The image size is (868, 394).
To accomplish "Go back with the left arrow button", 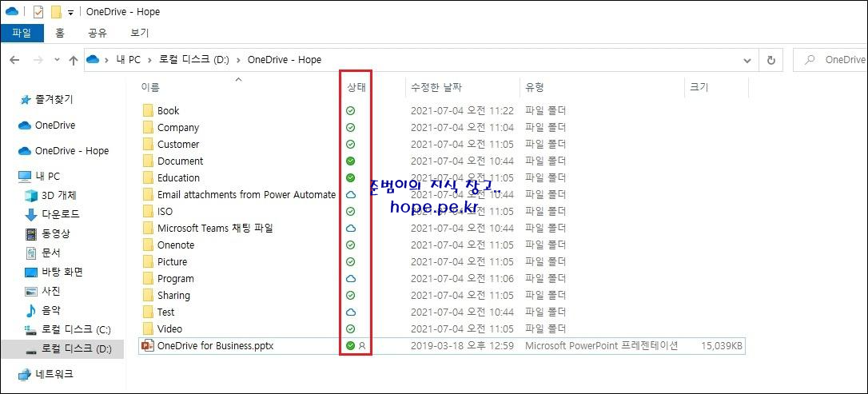I will [x=15, y=60].
